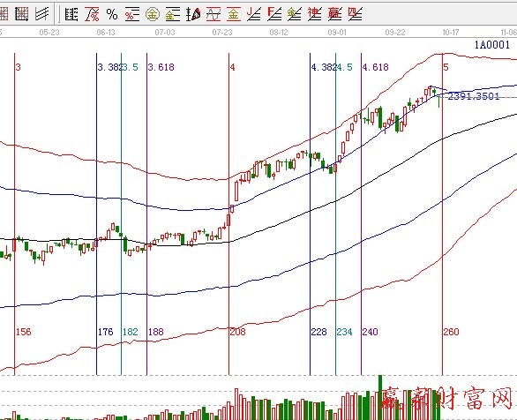This screenshot has width=517, height=420.
Task: Select the cycle line marked 3.618
Action: click(146, 214)
